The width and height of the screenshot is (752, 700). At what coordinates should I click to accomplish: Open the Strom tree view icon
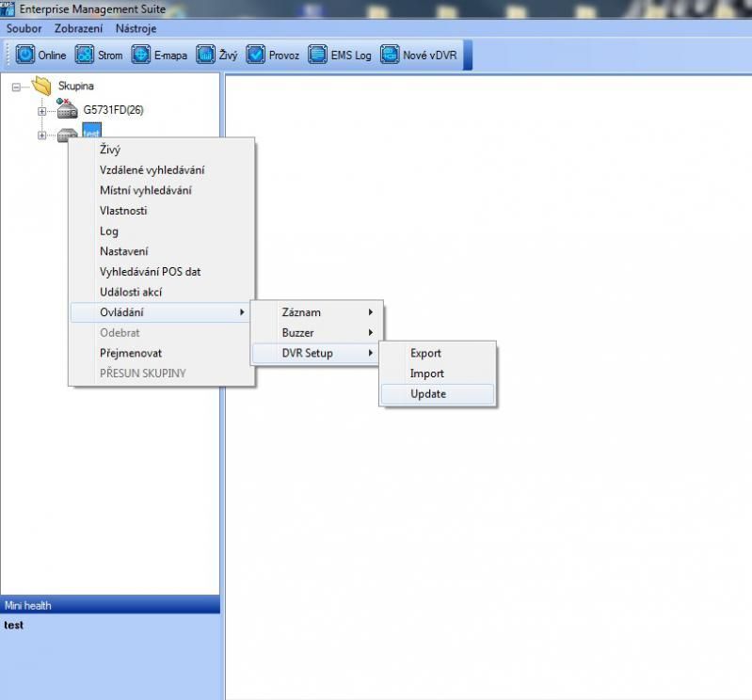85,55
